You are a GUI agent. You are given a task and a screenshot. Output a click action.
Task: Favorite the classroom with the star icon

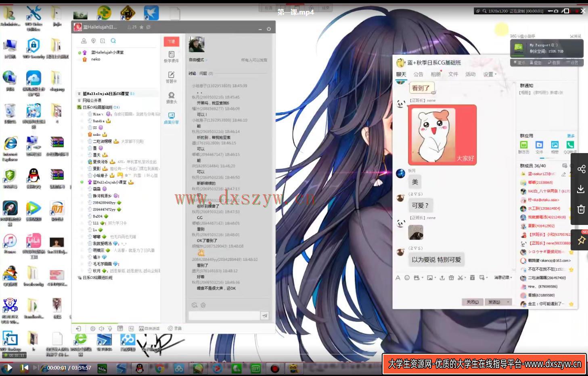tap(141, 27)
